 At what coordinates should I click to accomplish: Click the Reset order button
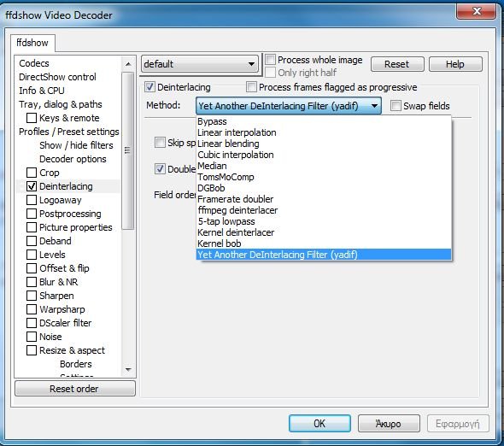tap(75, 389)
